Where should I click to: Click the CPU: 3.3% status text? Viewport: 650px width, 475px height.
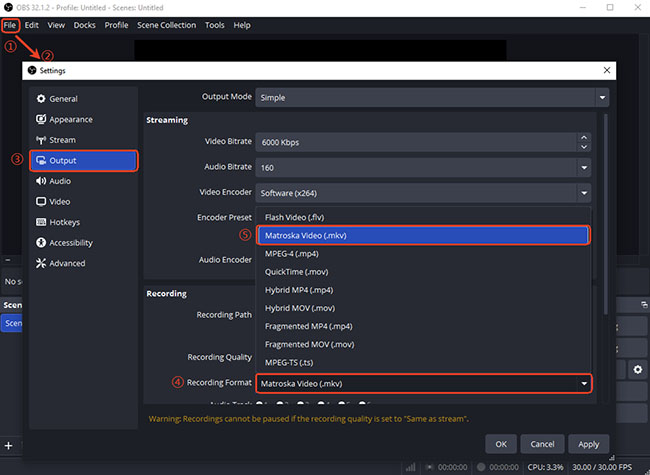coord(546,467)
